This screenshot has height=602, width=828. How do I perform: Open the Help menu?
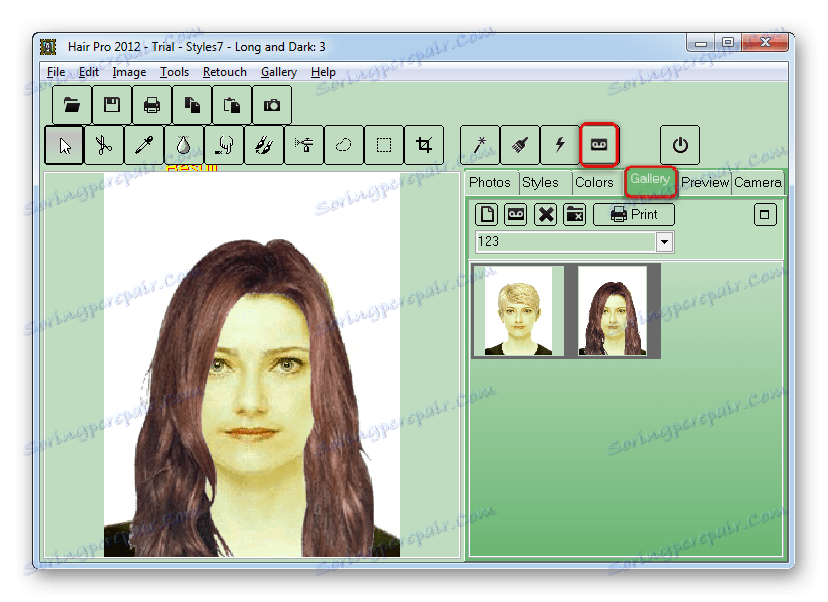click(x=323, y=72)
